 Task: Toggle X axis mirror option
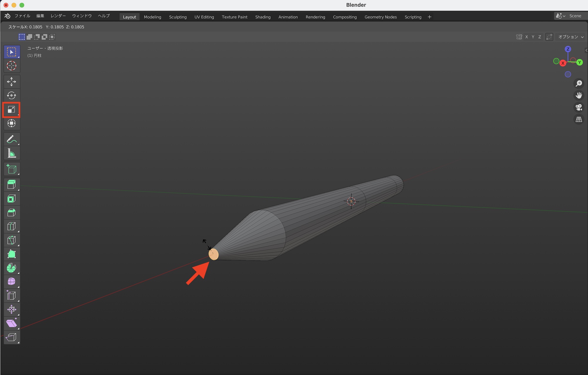click(527, 37)
